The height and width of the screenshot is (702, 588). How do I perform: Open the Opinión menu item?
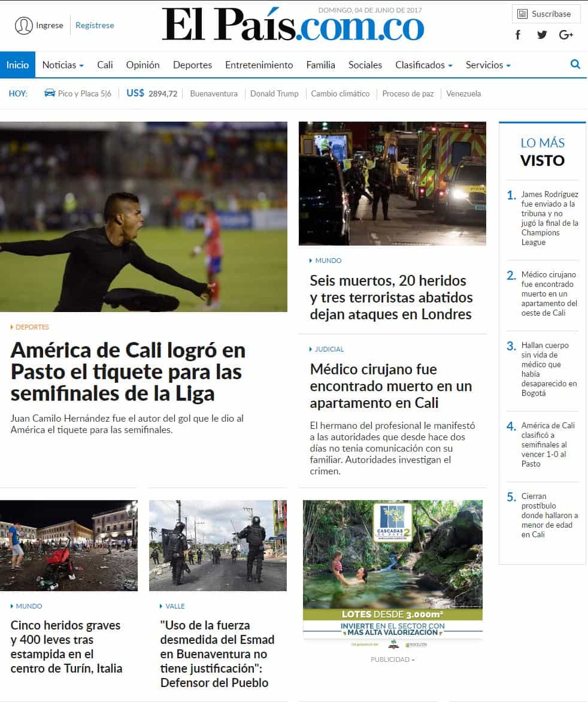(x=143, y=65)
